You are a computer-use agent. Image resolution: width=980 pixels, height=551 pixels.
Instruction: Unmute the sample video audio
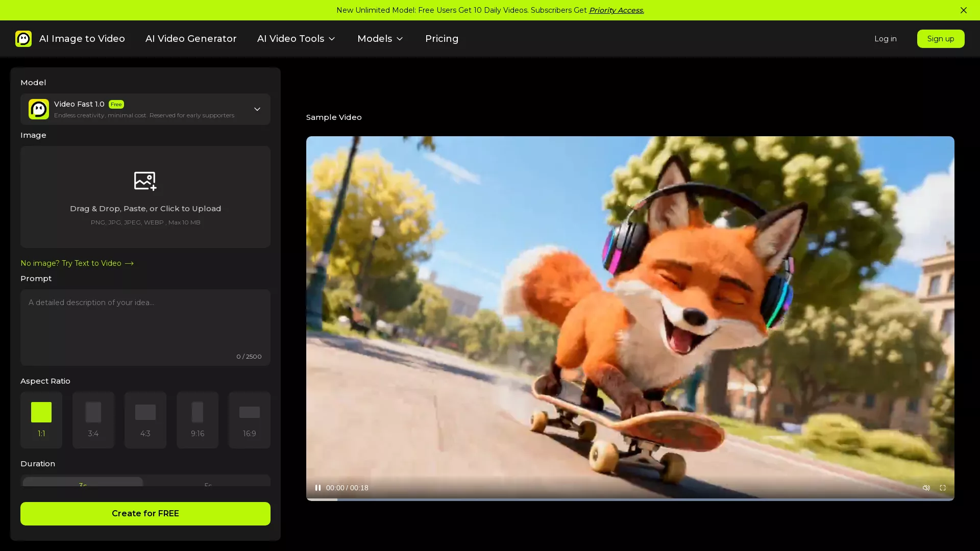pyautogui.click(x=926, y=488)
